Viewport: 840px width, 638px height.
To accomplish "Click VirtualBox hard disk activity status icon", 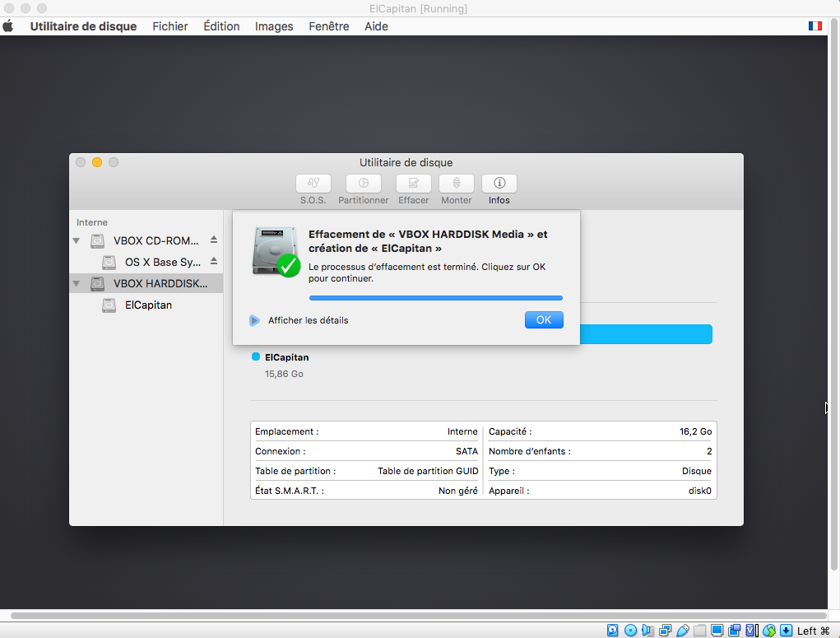I will point(612,630).
